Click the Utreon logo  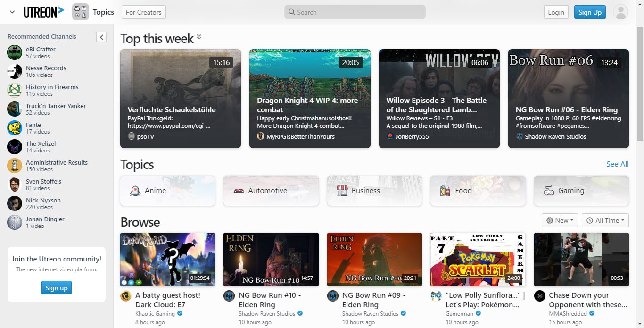[x=44, y=12]
